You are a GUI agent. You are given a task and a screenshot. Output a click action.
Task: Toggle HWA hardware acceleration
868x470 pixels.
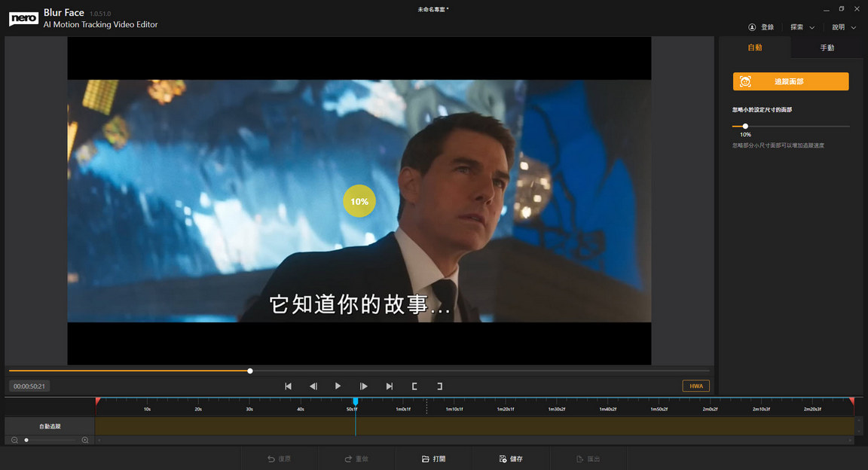point(695,386)
